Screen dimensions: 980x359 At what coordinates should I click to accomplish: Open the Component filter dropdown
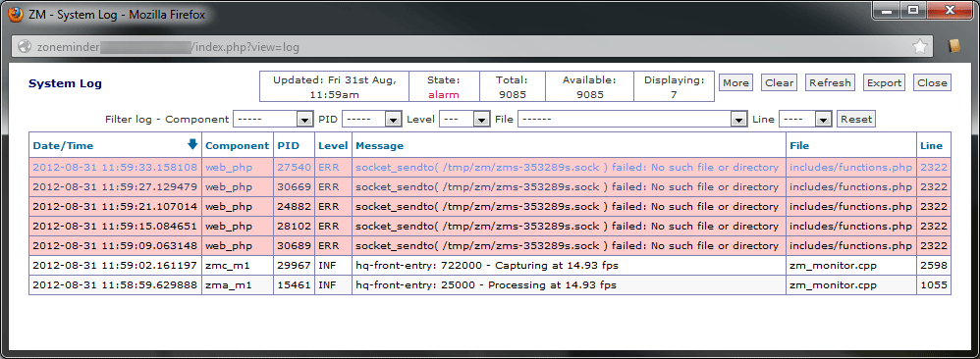(273, 119)
